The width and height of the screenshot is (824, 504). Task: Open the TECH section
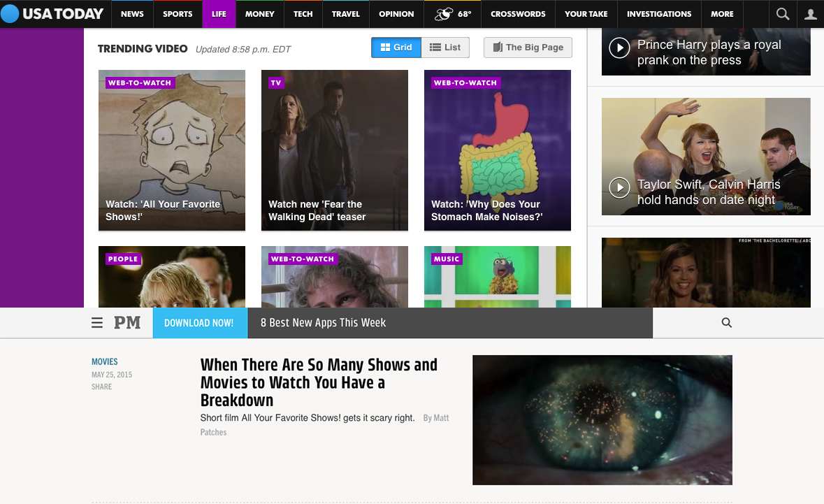tap(303, 14)
